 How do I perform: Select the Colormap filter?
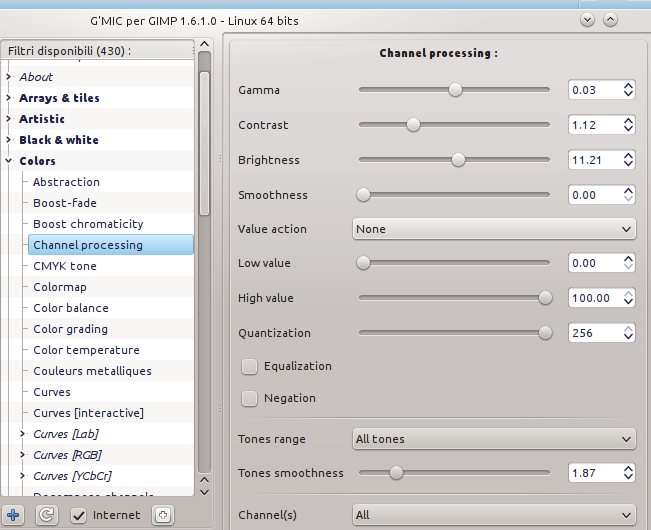(60, 287)
